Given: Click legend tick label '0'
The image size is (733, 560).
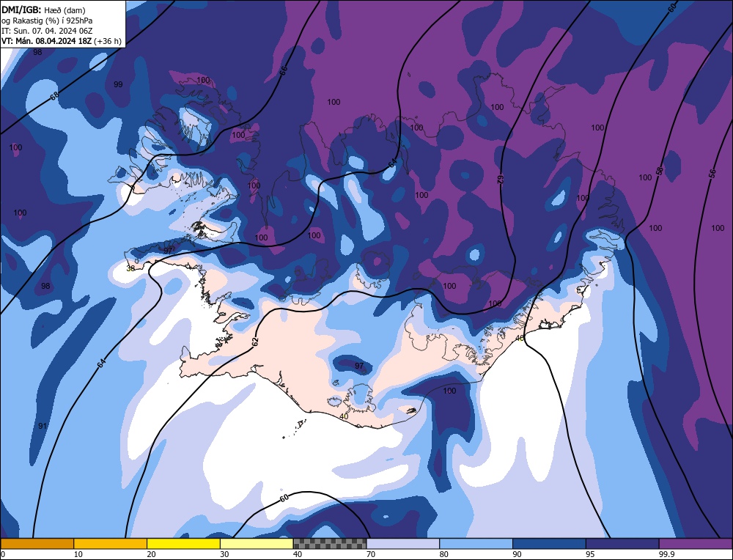Looking at the screenshot, I should click(3, 554).
